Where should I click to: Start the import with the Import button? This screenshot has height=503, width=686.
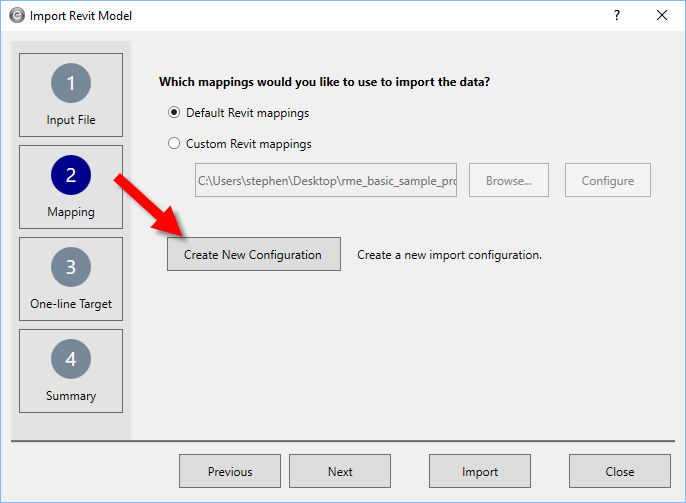[x=480, y=472]
